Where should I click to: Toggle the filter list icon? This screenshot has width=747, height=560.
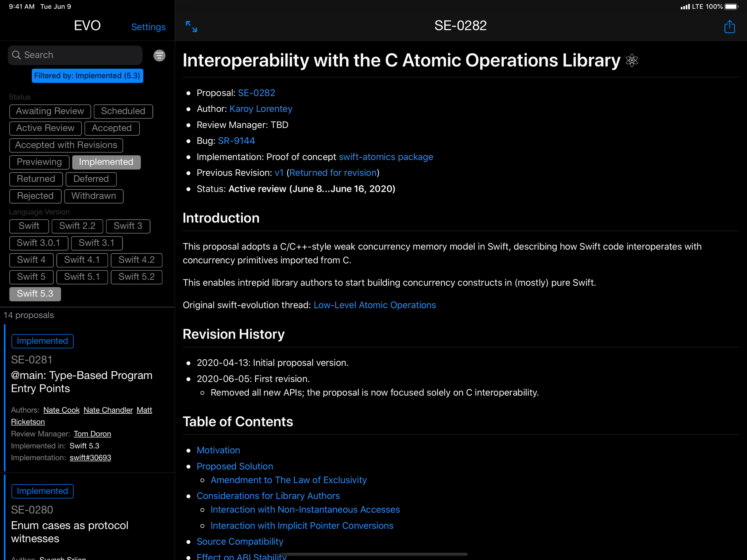click(159, 55)
